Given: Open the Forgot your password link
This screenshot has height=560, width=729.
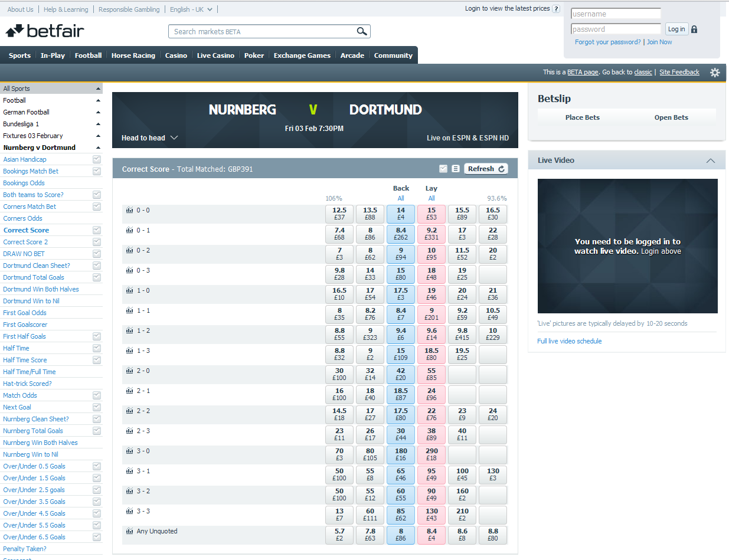Looking at the screenshot, I should [608, 42].
